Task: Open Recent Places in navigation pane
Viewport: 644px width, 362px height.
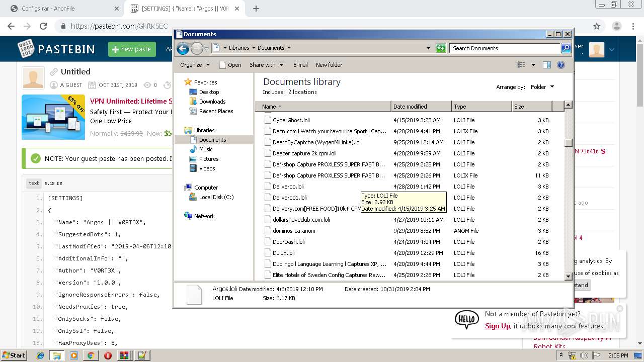Action: pyautogui.click(x=216, y=111)
